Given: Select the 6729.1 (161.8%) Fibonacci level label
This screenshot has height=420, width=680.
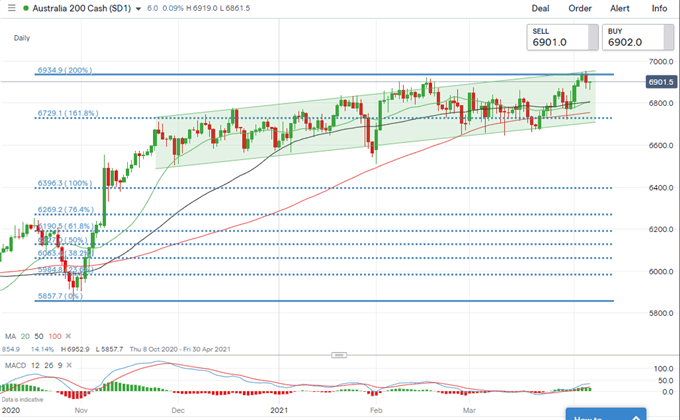Looking at the screenshot, I should (x=68, y=113).
